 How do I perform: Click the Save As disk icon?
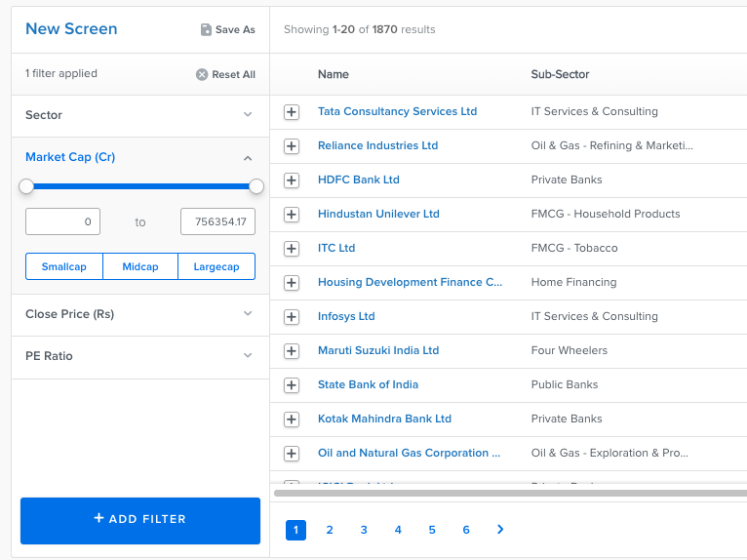coord(206,29)
